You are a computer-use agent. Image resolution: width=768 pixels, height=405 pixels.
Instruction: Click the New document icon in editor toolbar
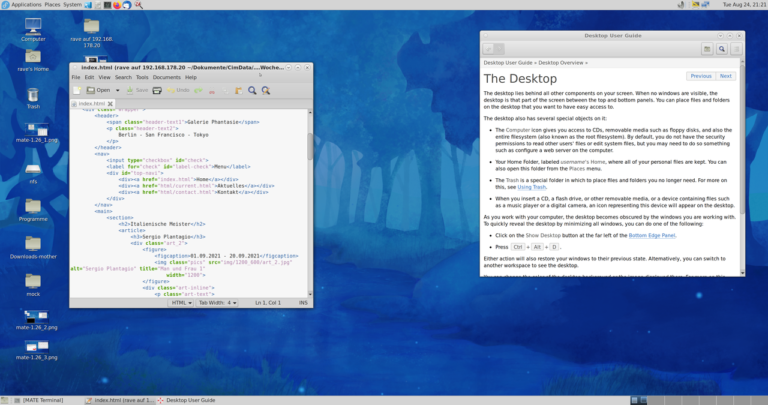pos(77,90)
